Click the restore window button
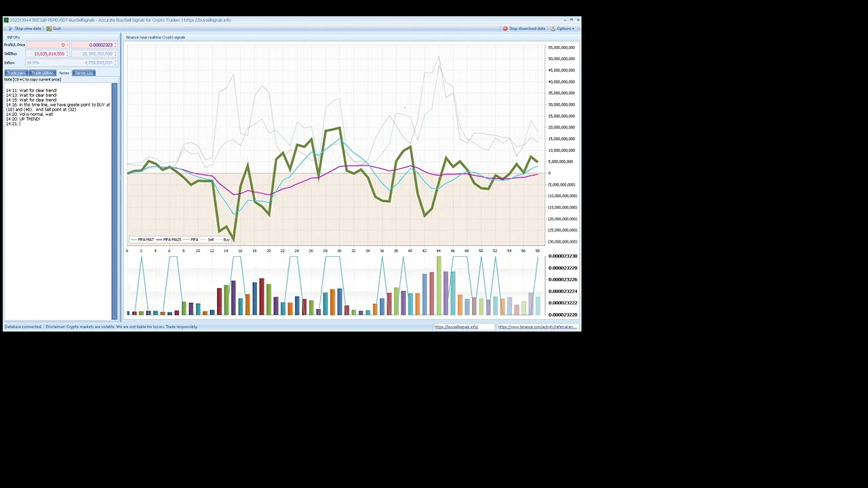 (572, 20)
